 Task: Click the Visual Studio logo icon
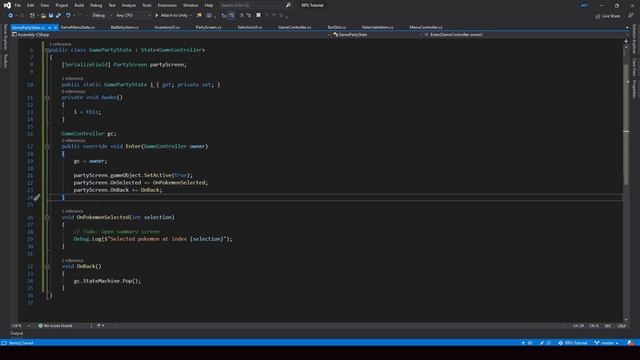[7, 5]
